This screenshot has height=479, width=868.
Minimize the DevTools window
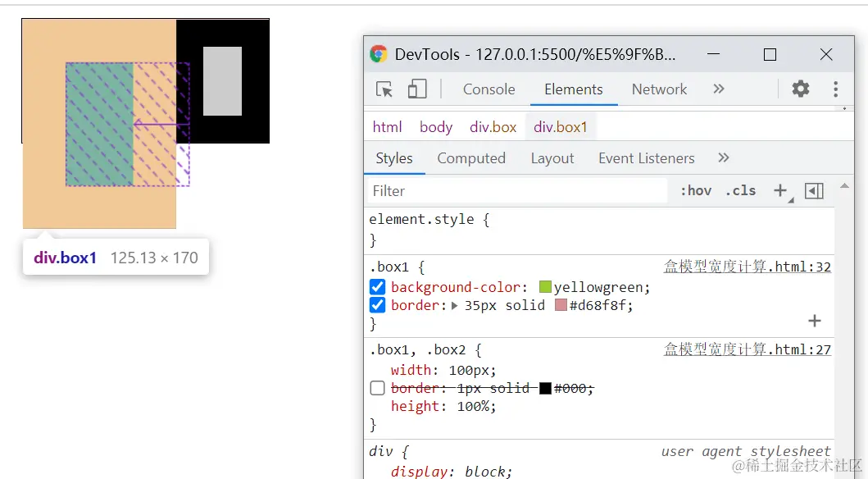(x=714, y=54)
